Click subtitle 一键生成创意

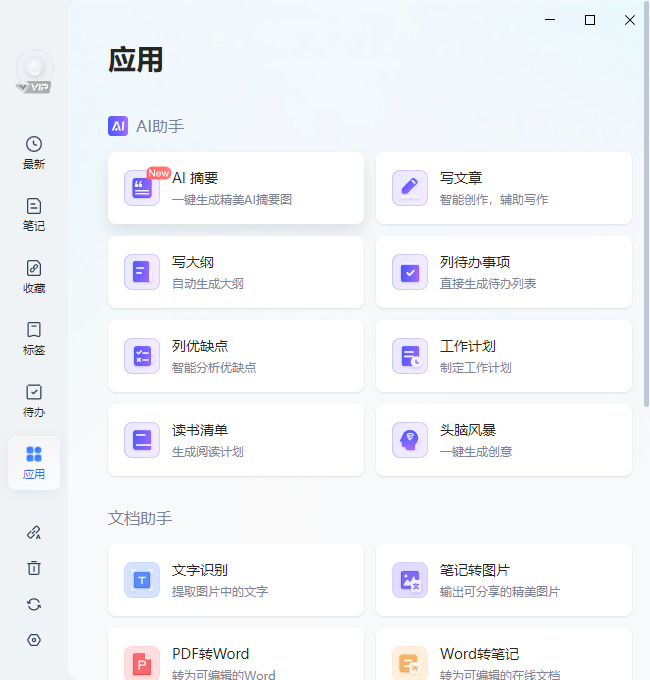click(476, 452)
